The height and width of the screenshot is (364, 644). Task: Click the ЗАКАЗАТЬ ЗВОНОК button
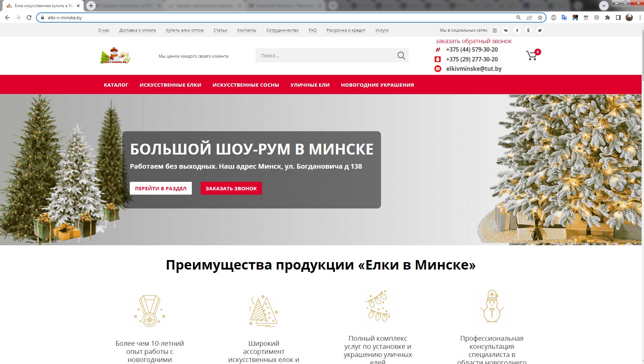coord(231,188)
